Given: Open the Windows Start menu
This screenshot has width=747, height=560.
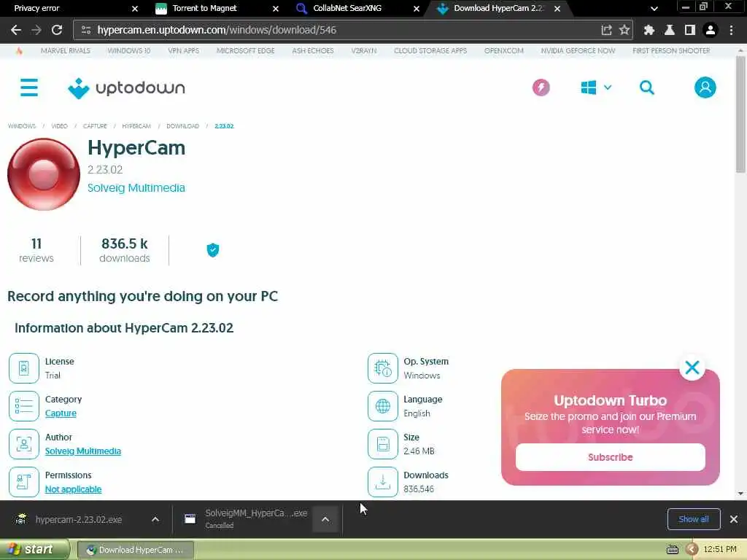Looking at the screenshot, I should (x=34, y=550).
